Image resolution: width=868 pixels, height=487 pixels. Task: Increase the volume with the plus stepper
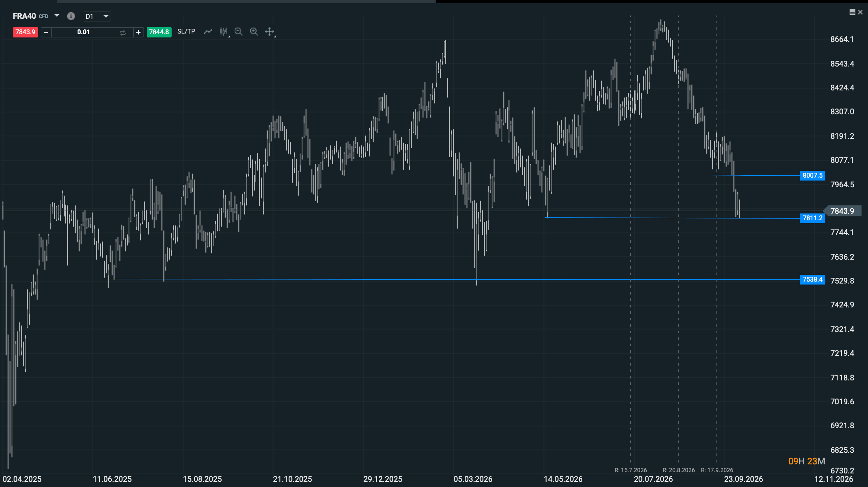[x=138, y=32]
